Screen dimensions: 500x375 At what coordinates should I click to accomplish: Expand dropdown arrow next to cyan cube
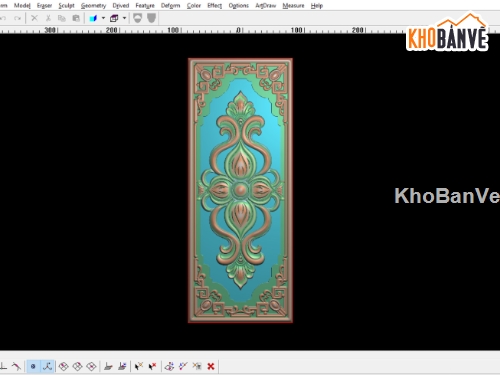[103, 18]
